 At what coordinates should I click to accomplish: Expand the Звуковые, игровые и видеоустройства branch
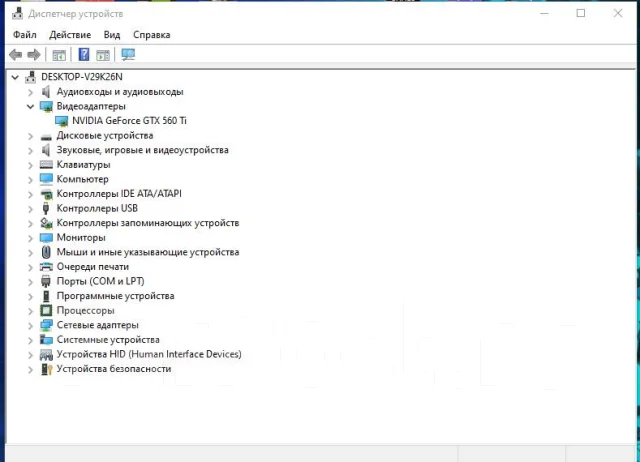pyautogui.click(x=30, y=151)
